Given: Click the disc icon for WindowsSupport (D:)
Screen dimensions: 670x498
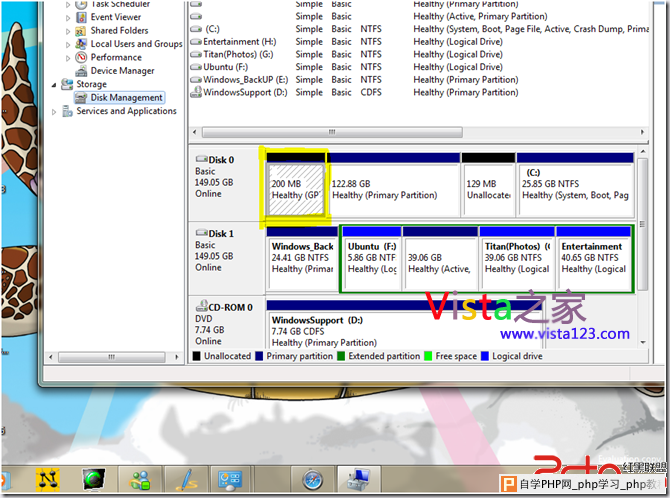Looking at the screenshot, I should (x=196, y=92).
